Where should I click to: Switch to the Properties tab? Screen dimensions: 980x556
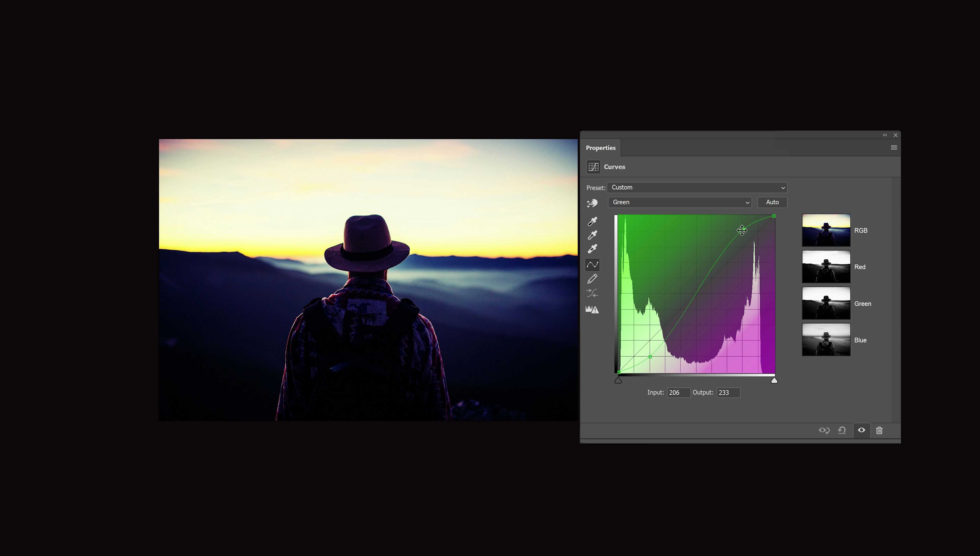coord(601,148)
